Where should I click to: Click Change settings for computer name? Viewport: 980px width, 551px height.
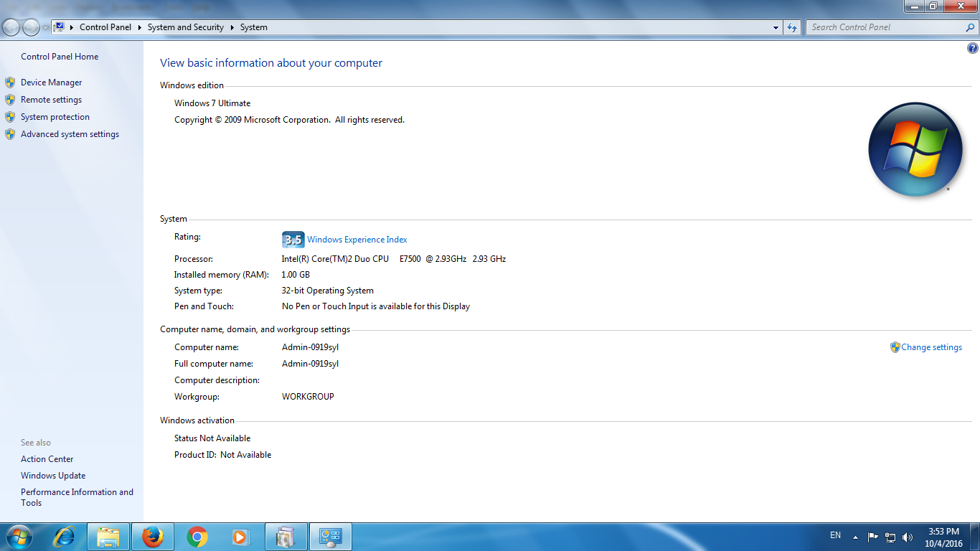[x=931, y=347]
